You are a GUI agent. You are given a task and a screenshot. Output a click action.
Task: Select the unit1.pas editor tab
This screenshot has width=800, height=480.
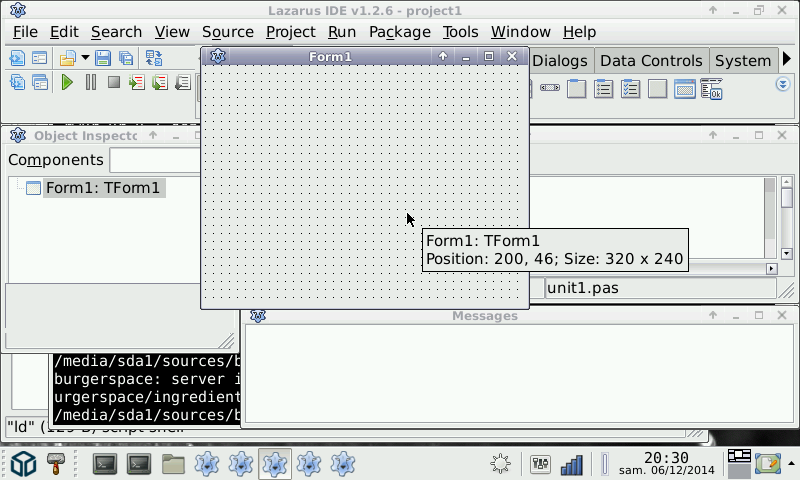pyautogui.click(x=583, y=288)
